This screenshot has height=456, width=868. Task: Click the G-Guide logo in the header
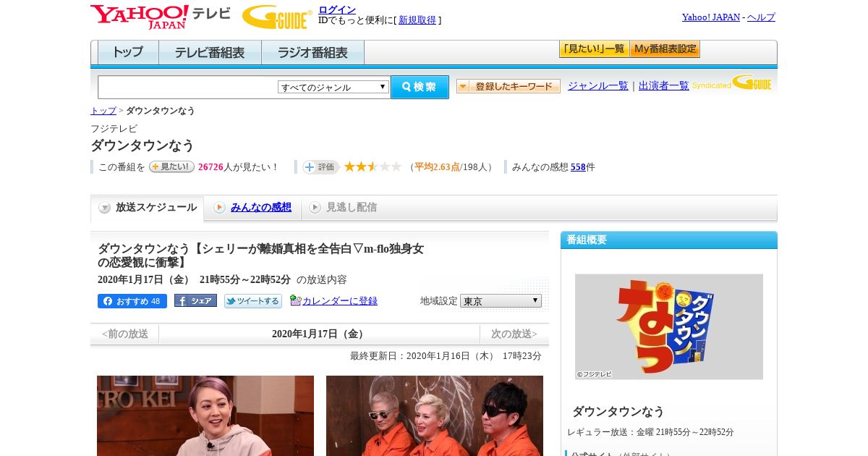click(x=277, y=17)
